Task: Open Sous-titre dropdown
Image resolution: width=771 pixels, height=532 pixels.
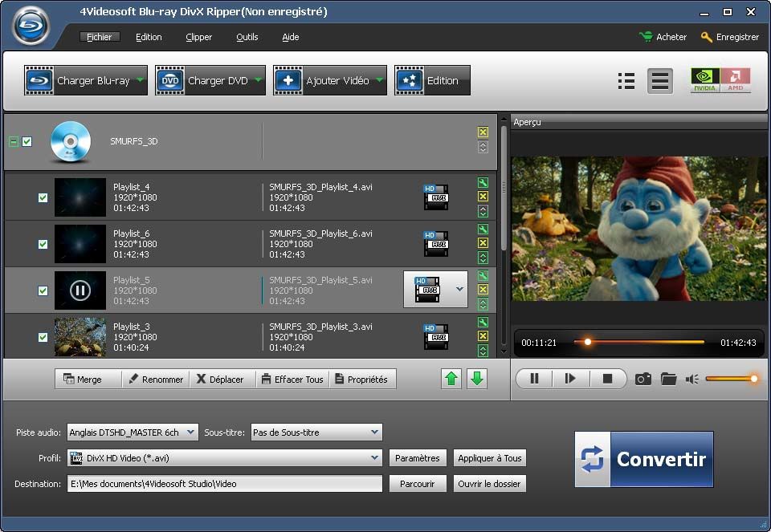Action: coord(316,433)
